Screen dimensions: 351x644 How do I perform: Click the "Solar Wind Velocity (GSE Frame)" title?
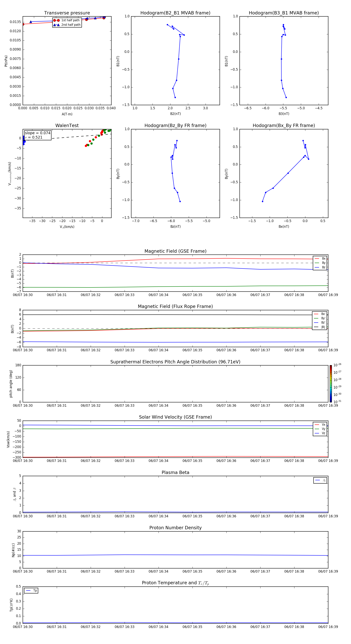175,417
